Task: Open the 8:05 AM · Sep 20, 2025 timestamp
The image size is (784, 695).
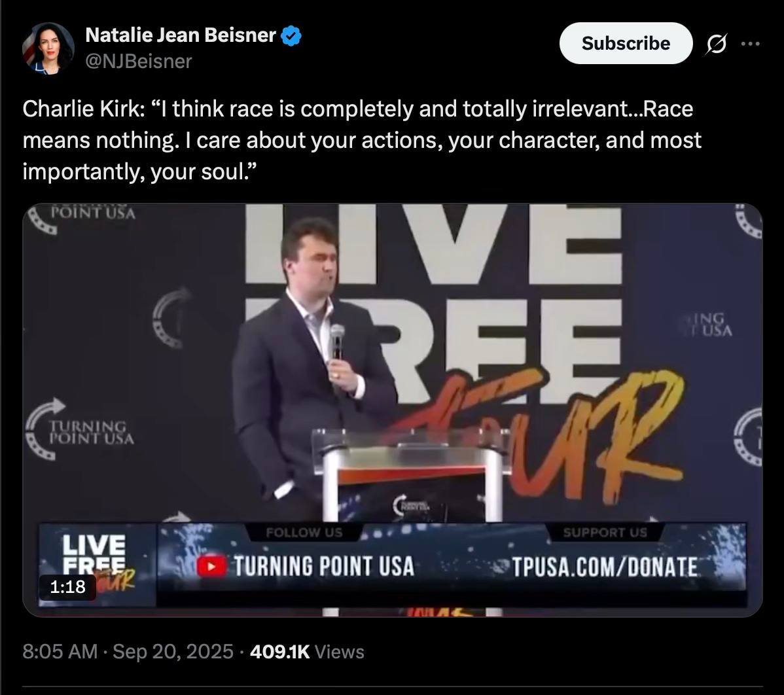Action: tap(128, 652)
